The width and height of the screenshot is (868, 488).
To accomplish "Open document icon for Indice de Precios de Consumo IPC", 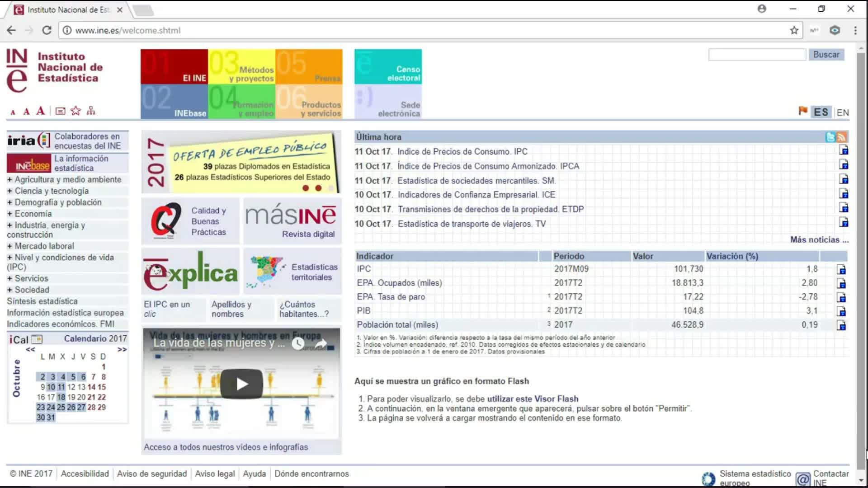I will 844,150.
